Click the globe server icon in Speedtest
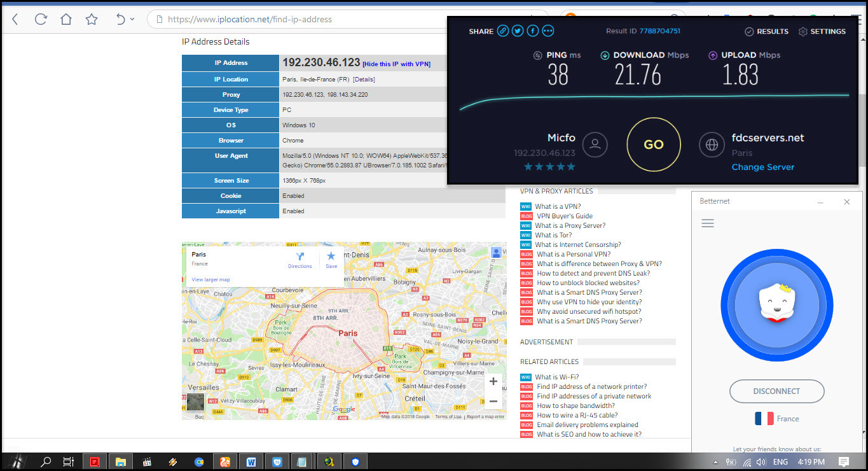This screenshot has width=868, height=471. coord(712,144)
